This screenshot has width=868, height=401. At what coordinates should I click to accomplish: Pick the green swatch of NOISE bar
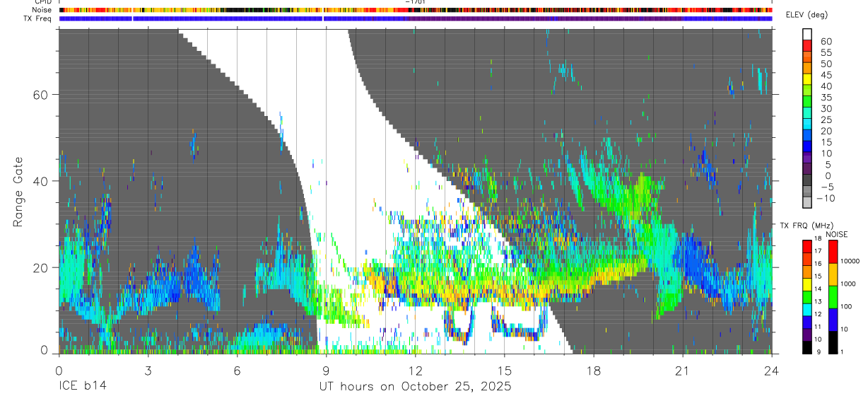click(x=832, y=296)
